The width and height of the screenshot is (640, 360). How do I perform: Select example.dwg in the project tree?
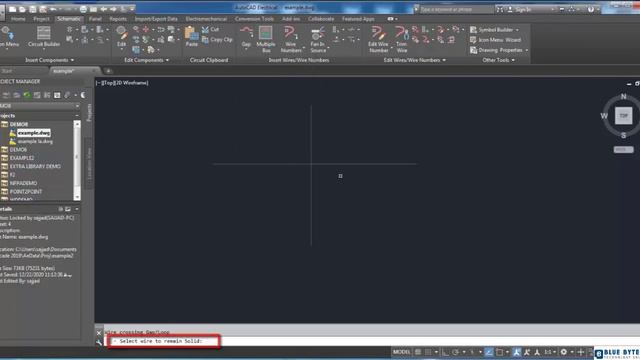34,133
